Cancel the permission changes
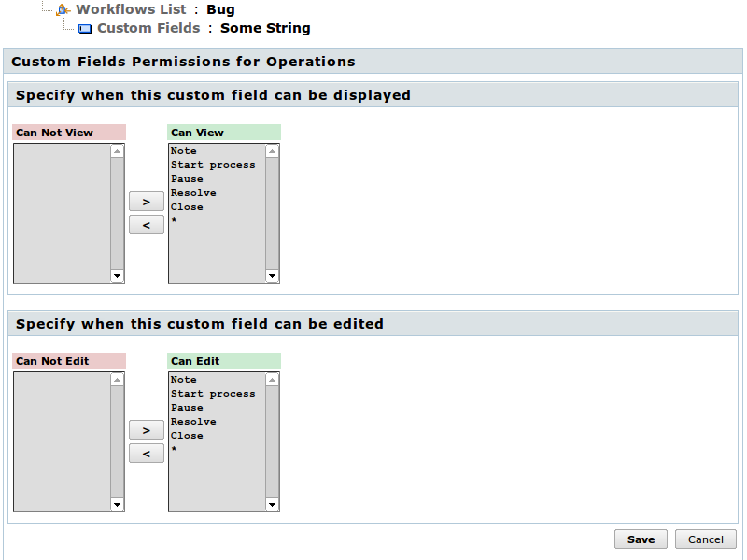Screen dimensions: 747x560 click(x=706, y=539)
